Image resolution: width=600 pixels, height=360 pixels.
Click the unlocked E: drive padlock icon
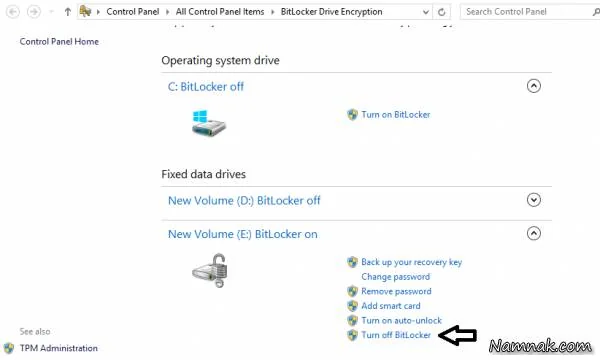tap(210, 270)
